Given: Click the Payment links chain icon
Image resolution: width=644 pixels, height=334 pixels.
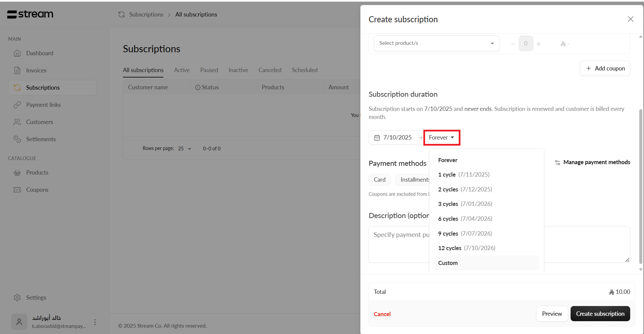Looking at the screenshot, I should tap(17, 105).
